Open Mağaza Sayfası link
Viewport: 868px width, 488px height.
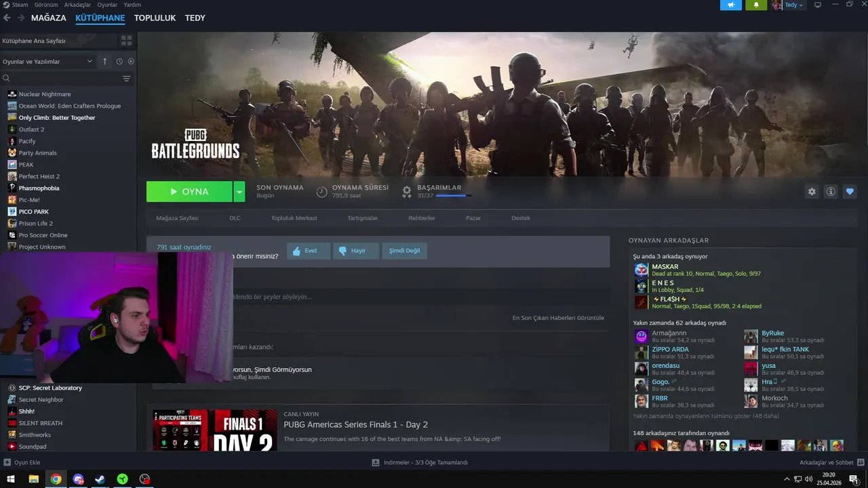178,218
